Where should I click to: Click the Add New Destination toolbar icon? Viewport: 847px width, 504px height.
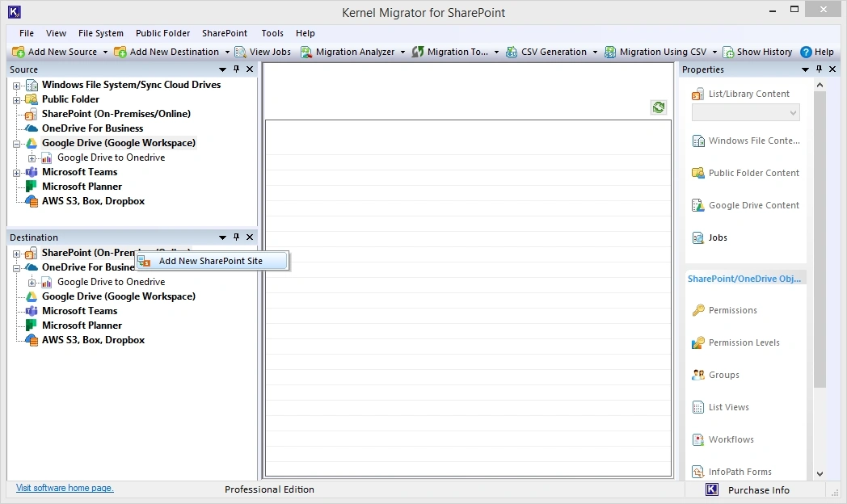click(x=120, y=52)
